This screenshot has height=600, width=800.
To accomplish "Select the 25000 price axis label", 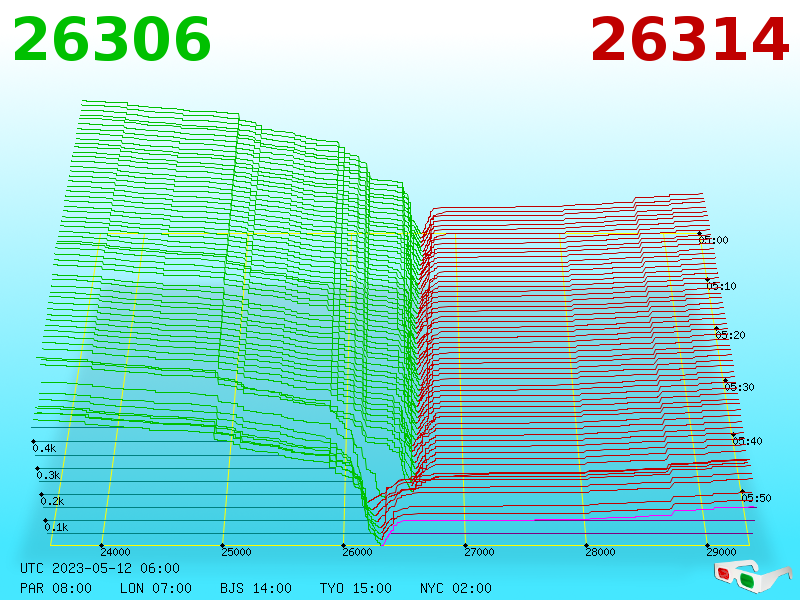I will pyautogui.click(x=236, y=552).
